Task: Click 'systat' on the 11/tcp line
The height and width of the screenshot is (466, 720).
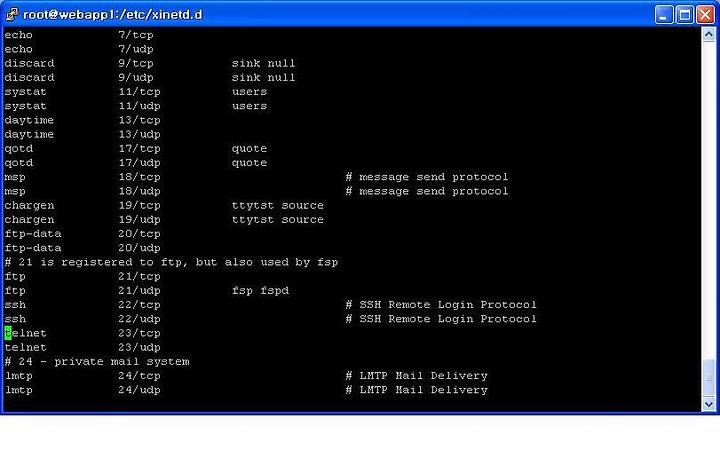Action: pyautogui.click(x=26, y=92)
